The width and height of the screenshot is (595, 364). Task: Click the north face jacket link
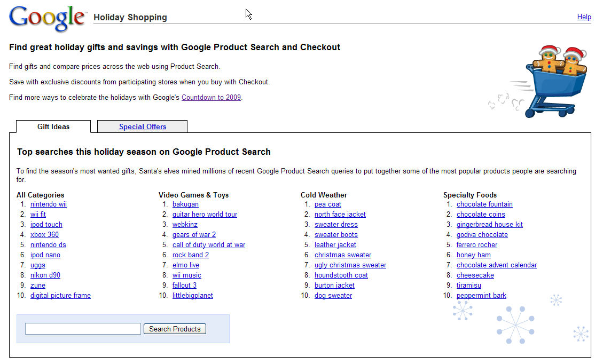pos(340,214)
